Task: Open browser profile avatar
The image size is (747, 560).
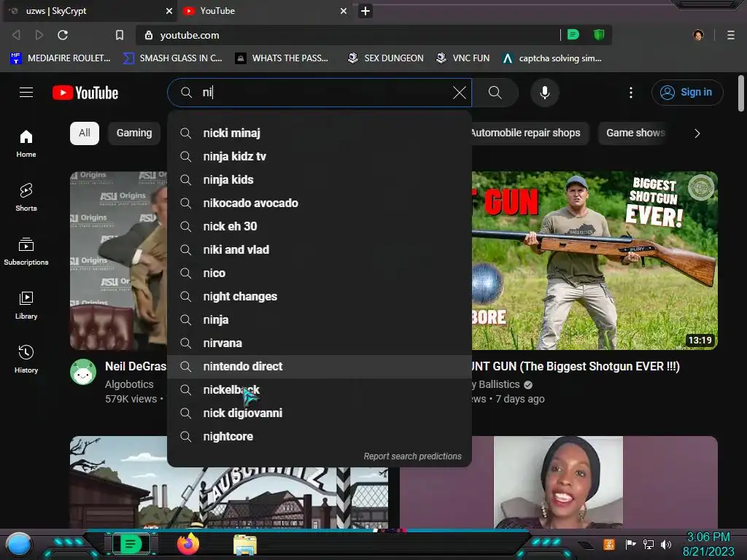Action: (698, 35)
